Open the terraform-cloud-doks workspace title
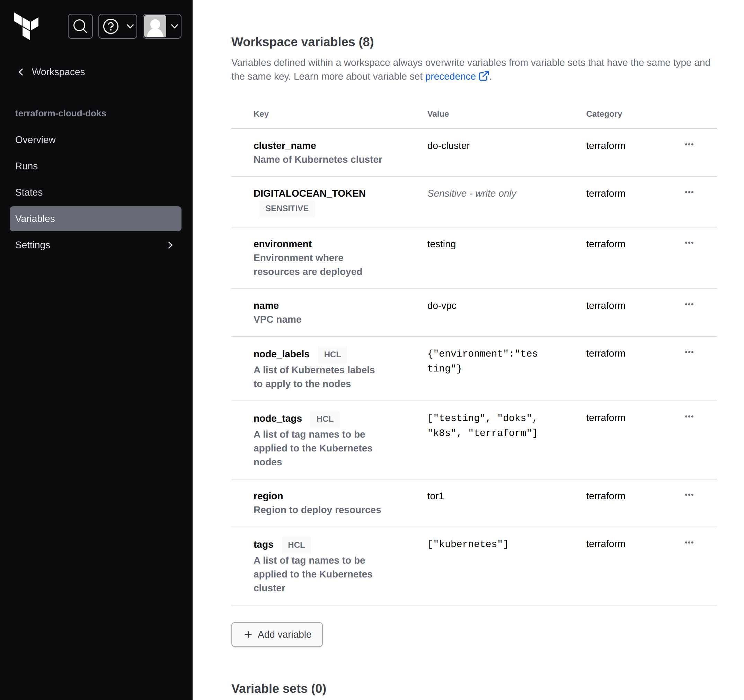This screenshot has width=744, height=700. point(61,113)
